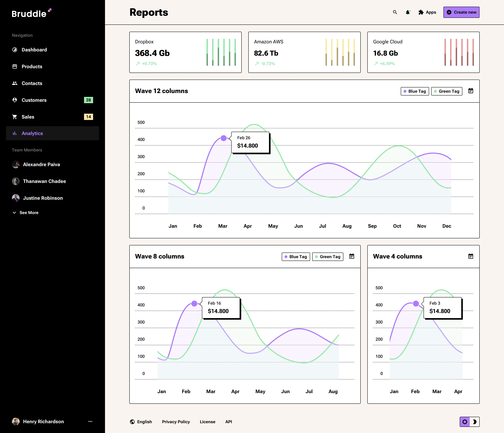Open the Dashboard navigation item
504x433 pixels.
point(34,50)
